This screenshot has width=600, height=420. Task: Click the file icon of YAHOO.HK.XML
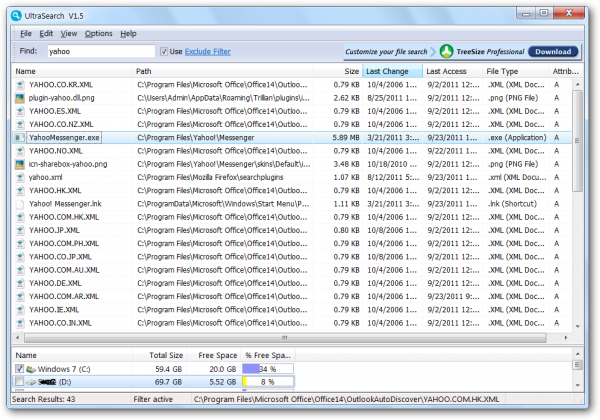tap(20, 190)
